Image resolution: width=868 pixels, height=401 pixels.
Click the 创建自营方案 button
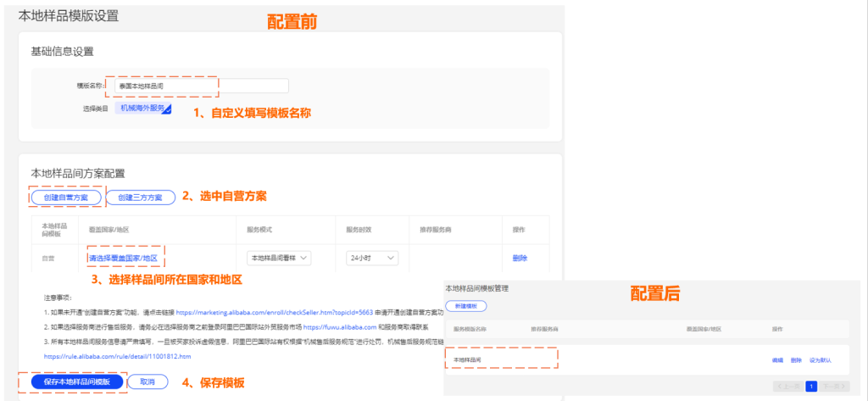66,197
